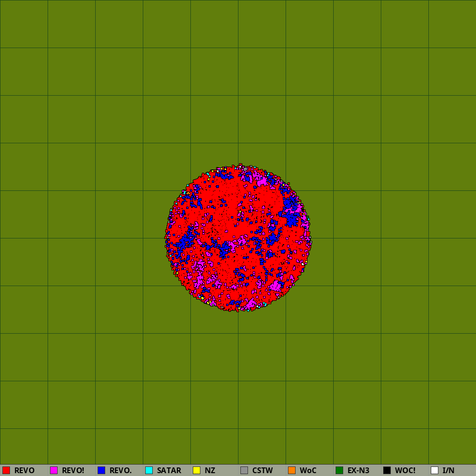Image resolution: width=476 pixels, height=476 pixels.
Task: Select the NZ legend label
Action: coord(210,471)
